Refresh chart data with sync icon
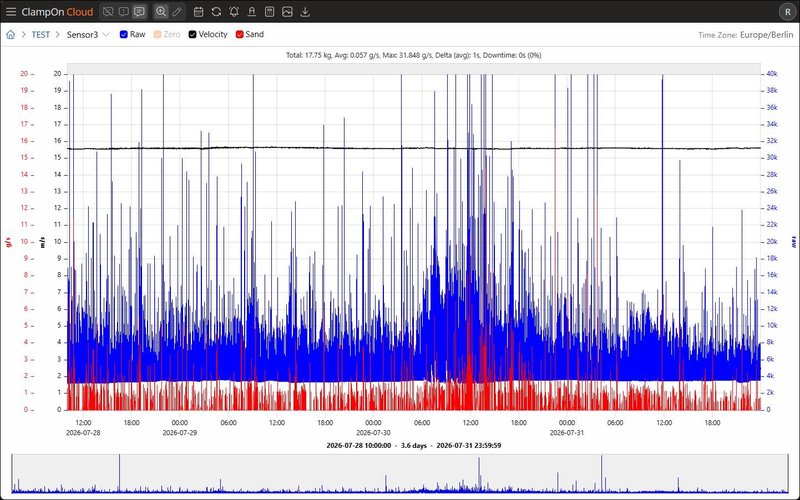 click(216, 11)
